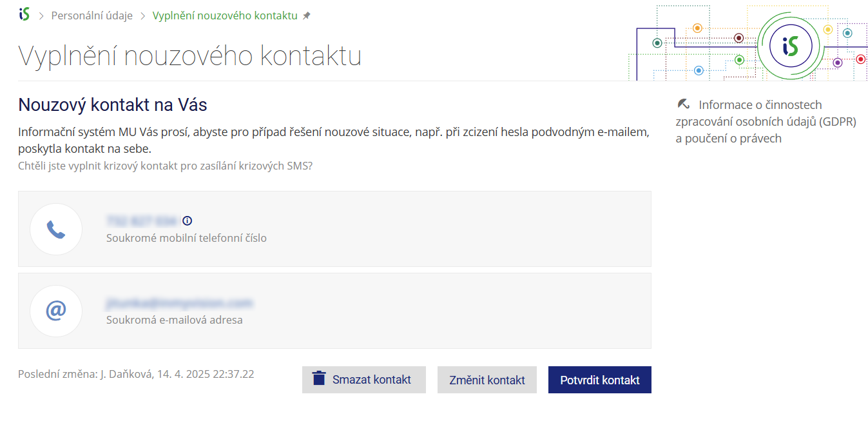Click the gavel icon beside GDPR information
This screenshot has width=868, height=432.
click(x=683, y=104)
